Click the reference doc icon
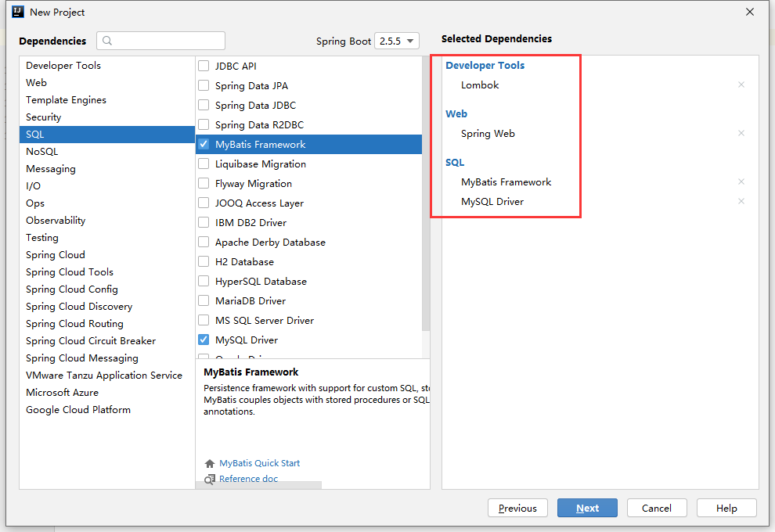775x532 pixels. (210, 479)
